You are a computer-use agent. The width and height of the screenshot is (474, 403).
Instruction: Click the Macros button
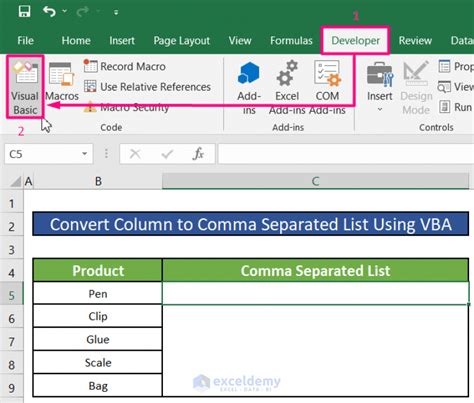point(62,82)
